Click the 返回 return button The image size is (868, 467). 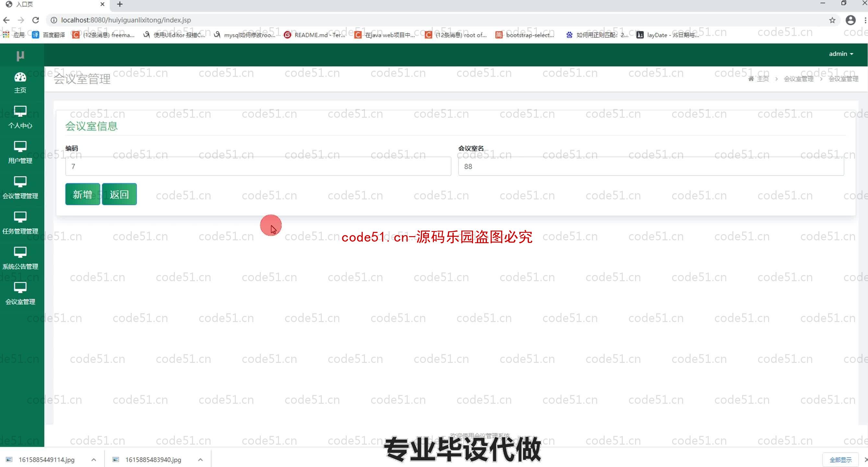point(119,194)
